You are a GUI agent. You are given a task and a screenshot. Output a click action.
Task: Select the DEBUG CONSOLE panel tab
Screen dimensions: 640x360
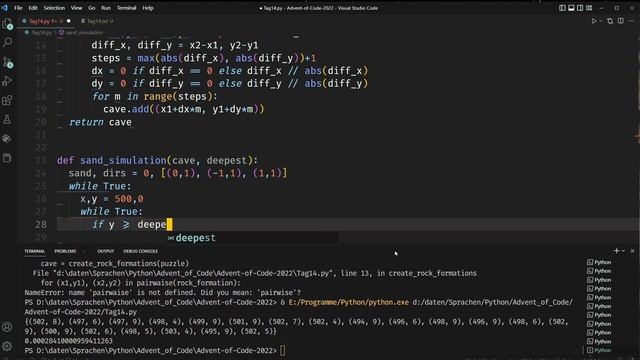click(x=140, y=251)
